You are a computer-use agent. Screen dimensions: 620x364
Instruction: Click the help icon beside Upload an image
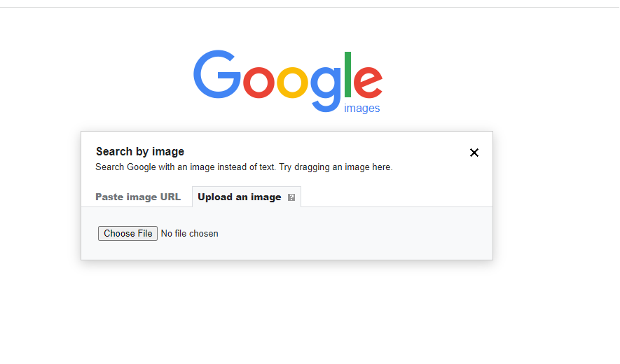point(291,197)
